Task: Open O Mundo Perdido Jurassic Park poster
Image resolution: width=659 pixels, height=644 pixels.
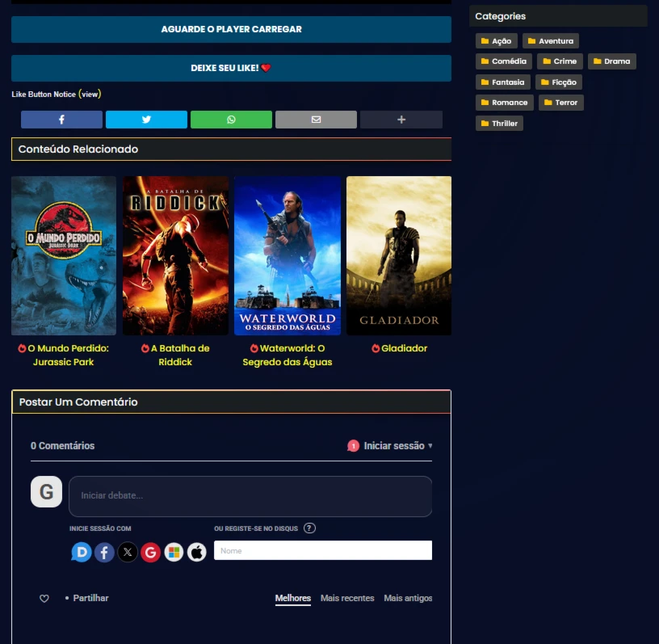Action: [64, 255]
